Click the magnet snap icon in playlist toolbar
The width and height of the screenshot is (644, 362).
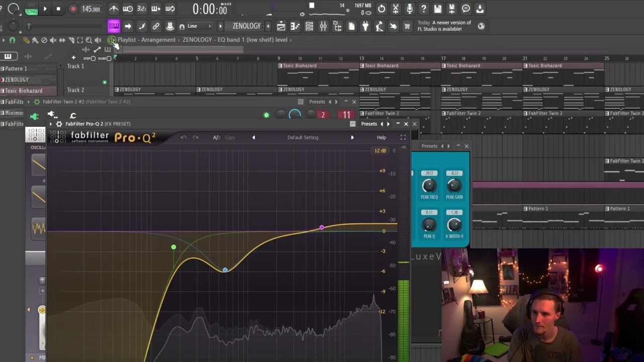(x=12, y=40)
